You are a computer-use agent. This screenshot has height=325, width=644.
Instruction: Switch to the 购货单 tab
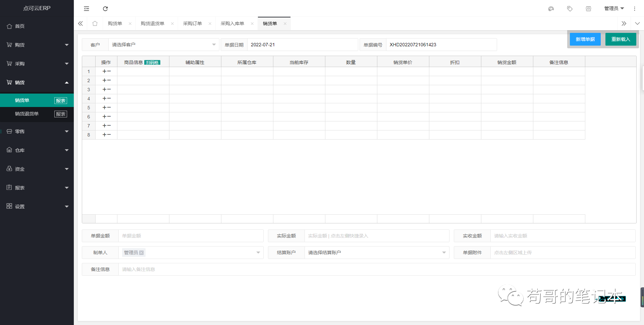pos(115,23)
